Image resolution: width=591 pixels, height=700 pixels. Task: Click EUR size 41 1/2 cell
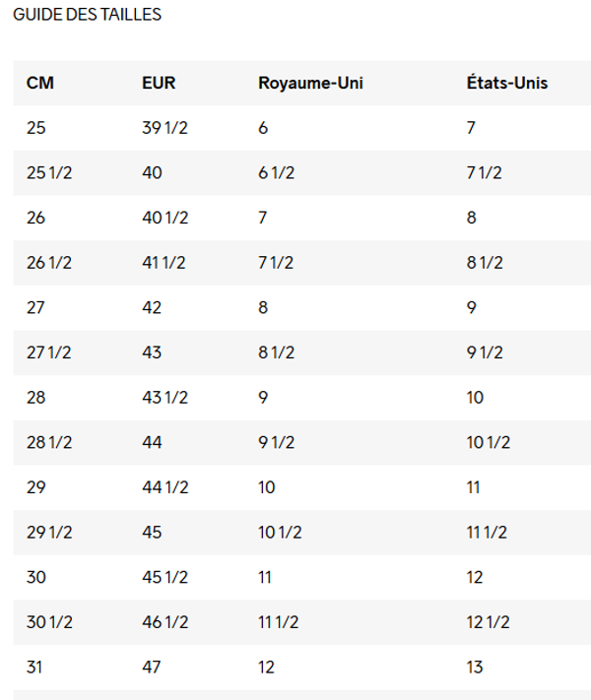pyautogui.click(x=164, y=263)
